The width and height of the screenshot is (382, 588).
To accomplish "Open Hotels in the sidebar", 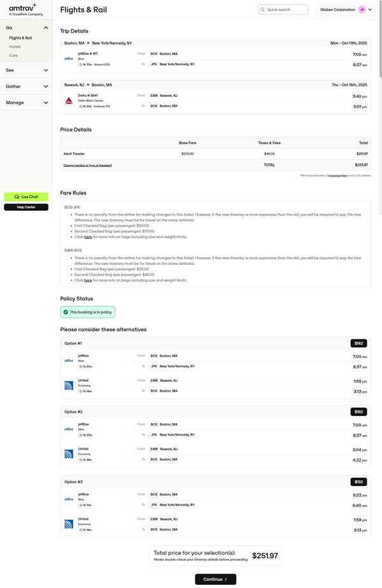I will [15, 47].
